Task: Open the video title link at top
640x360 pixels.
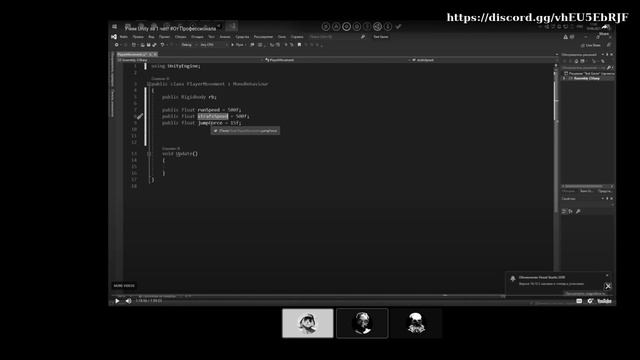Action: point(170,29)
